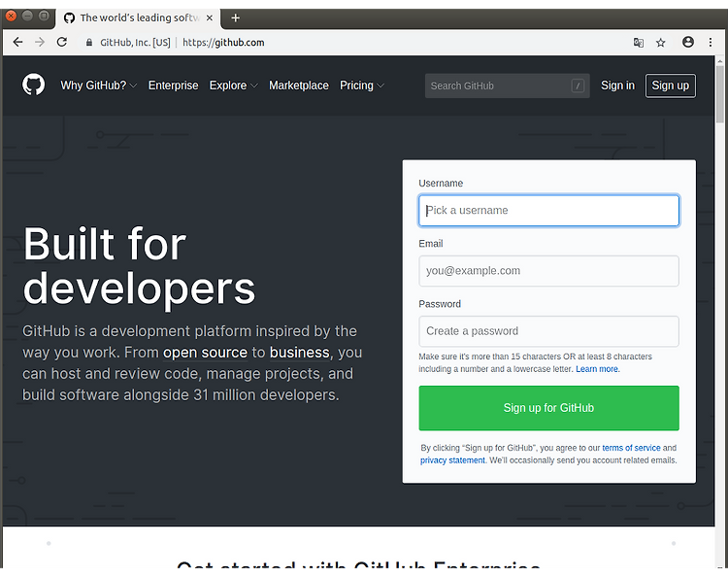Open the Chrome profile avatar icon

(x=688, y=43)
